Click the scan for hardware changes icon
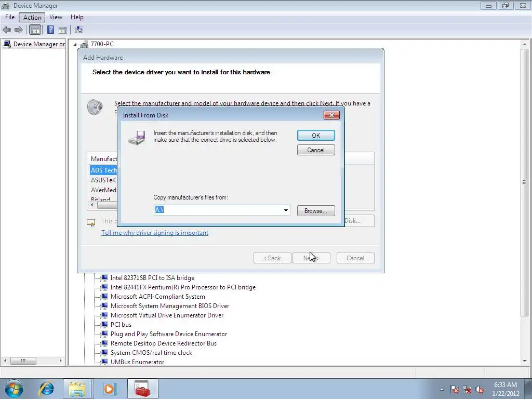The height and width of the screenshot is (399, 532). [79, 30]
